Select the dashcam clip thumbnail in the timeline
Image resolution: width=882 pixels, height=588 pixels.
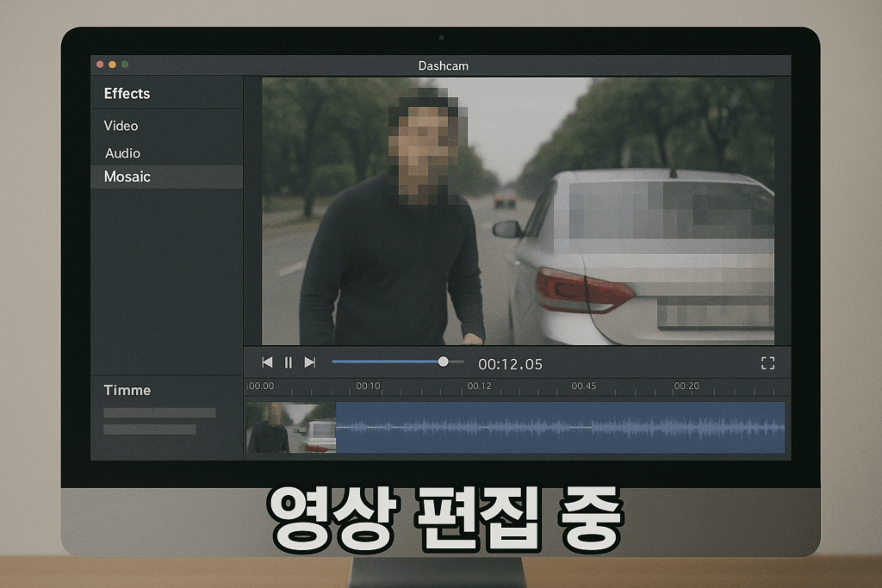tap(291, 425)
